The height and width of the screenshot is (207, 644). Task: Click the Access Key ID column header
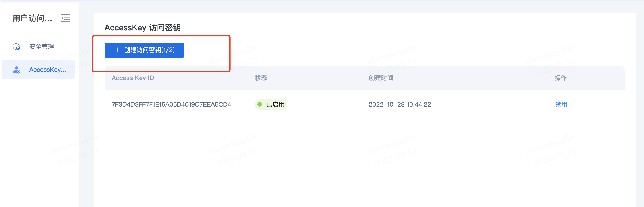(133, 78)
